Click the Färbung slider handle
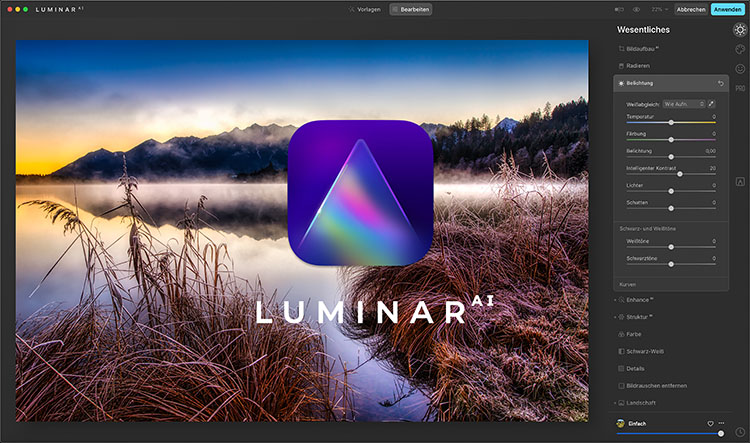 click(x=671, y=140)
